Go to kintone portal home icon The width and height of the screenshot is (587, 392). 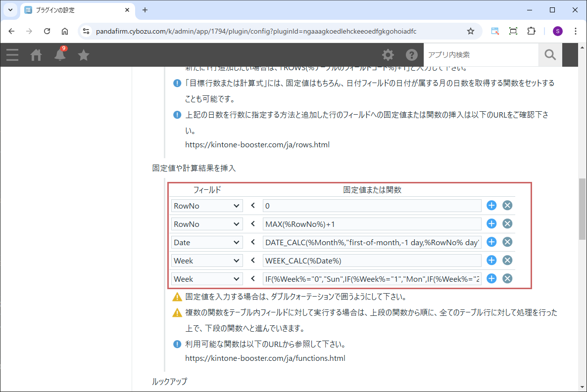click(36, 55)
